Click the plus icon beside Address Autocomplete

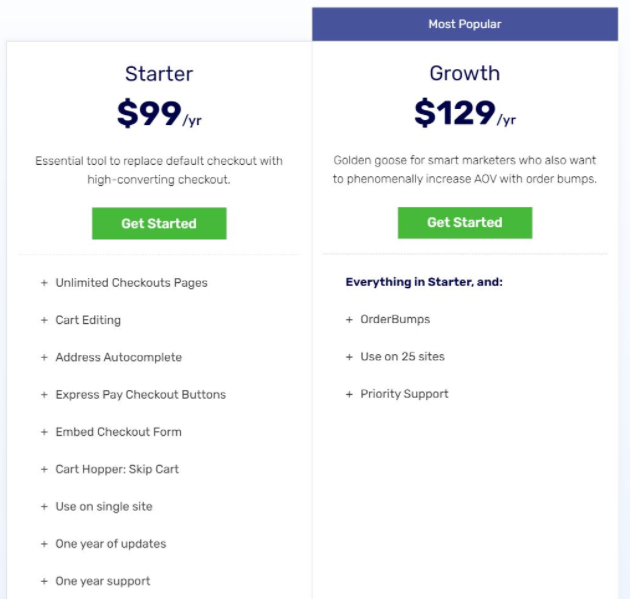click(44, 357)
